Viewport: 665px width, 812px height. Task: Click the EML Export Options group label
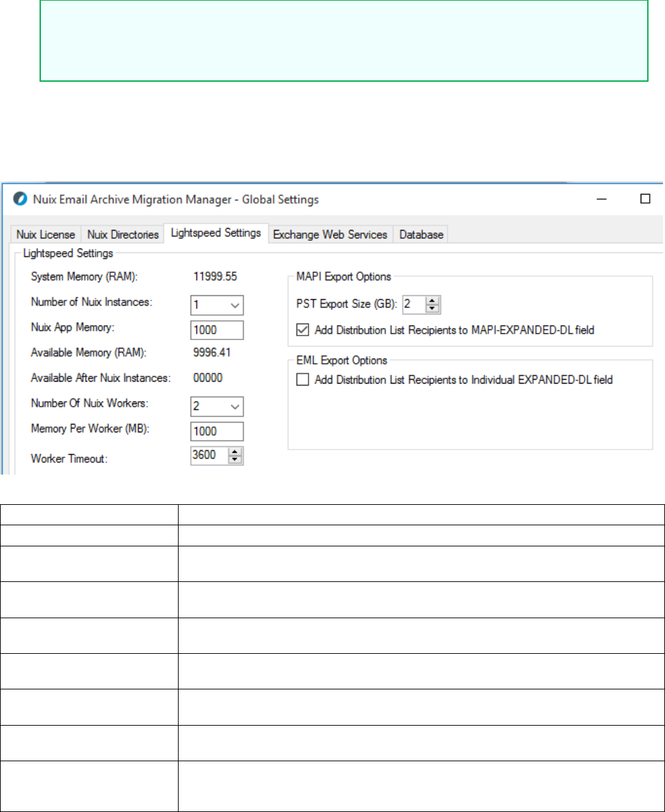tap(341, 361)
